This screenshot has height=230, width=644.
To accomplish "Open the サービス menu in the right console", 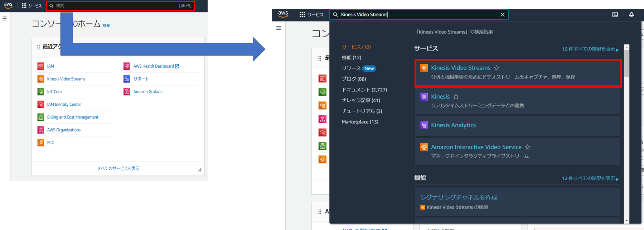I will coord(311,15).
